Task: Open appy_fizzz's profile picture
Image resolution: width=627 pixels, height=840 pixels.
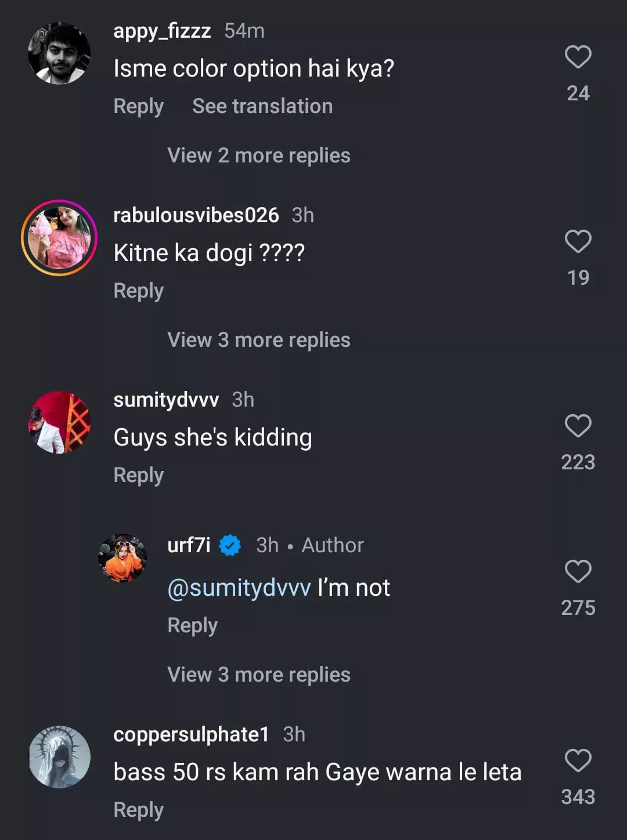Action: tap(59, 53)
